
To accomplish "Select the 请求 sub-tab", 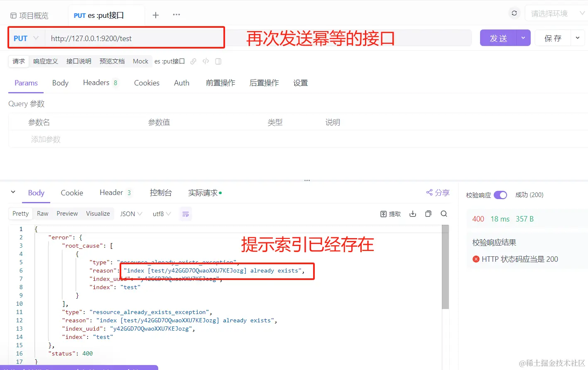I will click(x=19, y=61).
